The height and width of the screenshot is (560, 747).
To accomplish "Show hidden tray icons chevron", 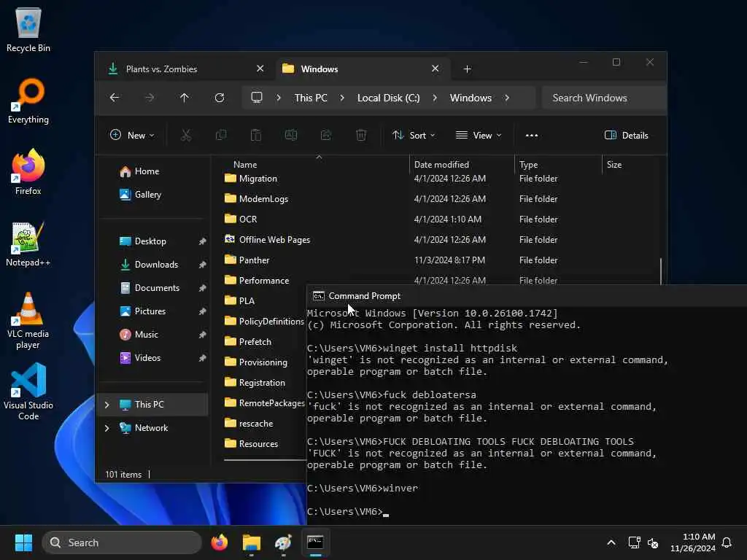I will pyautogui.click(x=611, y=542).
